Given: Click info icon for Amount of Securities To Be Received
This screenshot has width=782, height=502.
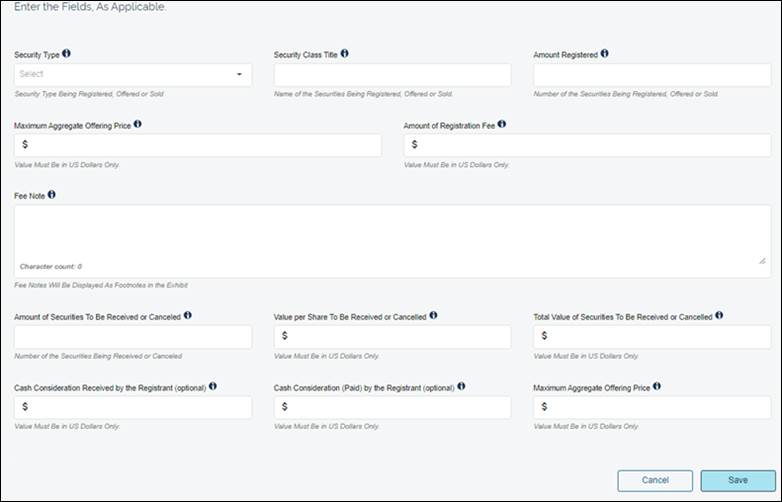Looking at the screenshot, I should coord(188,316).
